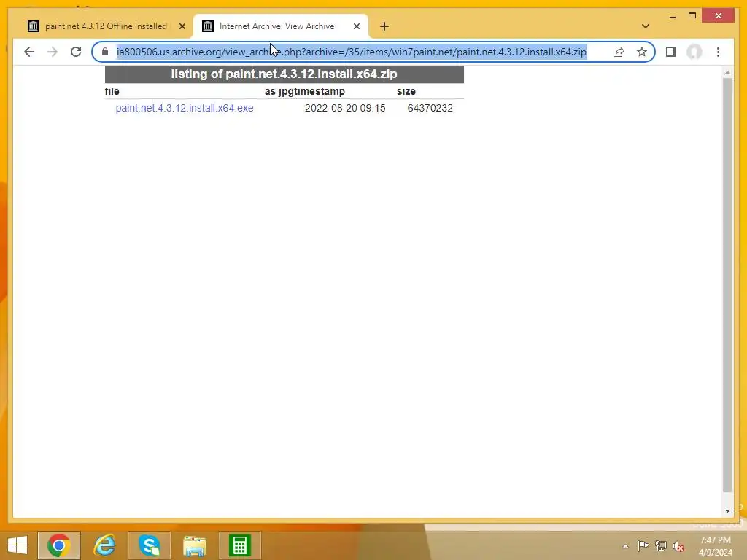Screen dimensions: 747x560
Task: Launch Internet Explorer from taskbar
Action: pyautogui.click(x=104, y=545)
